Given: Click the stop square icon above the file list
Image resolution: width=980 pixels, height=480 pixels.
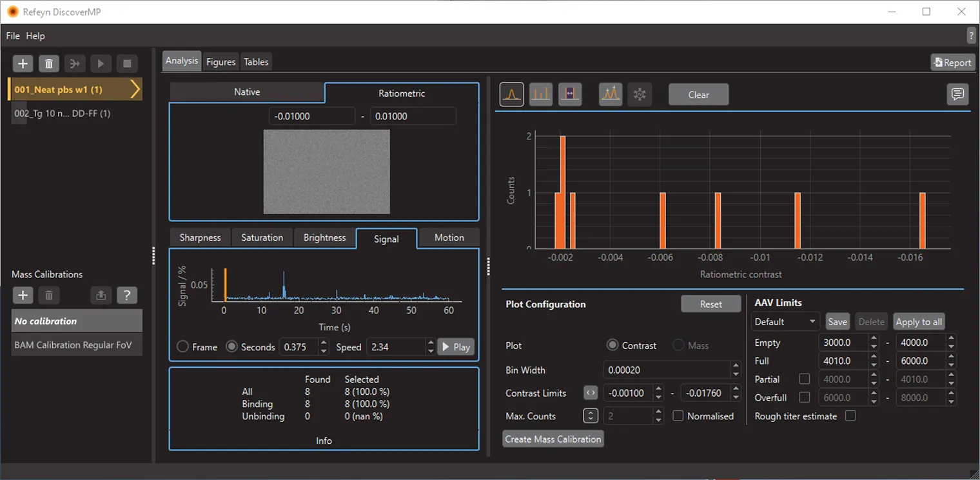Looking at the screenshot, I should click(127, 63).
